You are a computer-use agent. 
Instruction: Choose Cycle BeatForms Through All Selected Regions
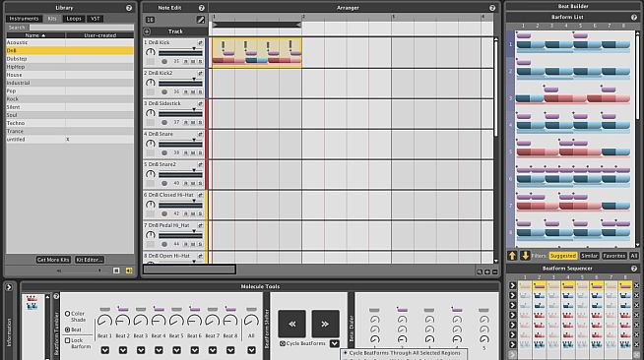click(x=405, y=353)
